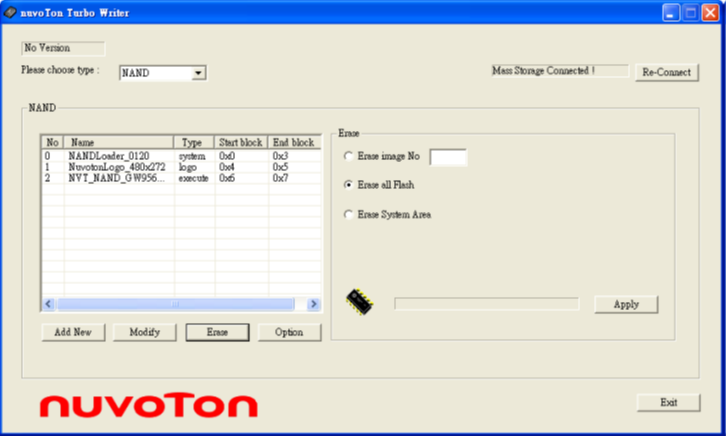Click list scrollbar right arrow
This screenshot has height=436, width=726.
(313, 304)
